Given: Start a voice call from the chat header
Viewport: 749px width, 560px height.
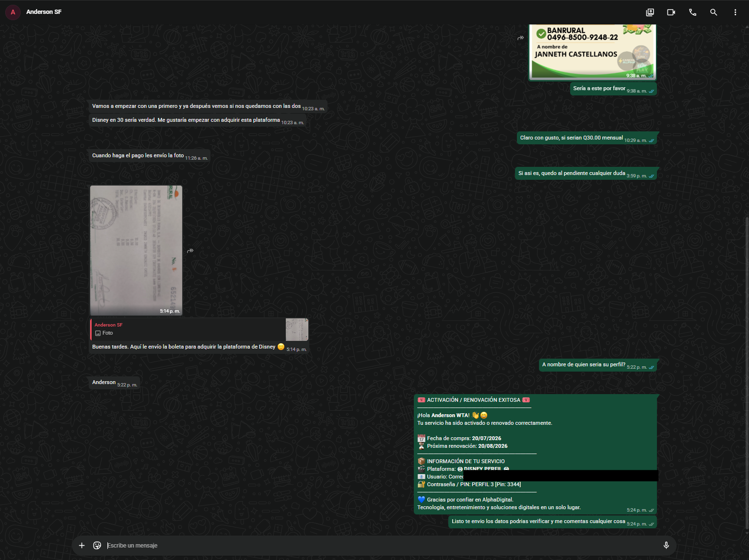Looking at the screenshot, I should point(692,12).
